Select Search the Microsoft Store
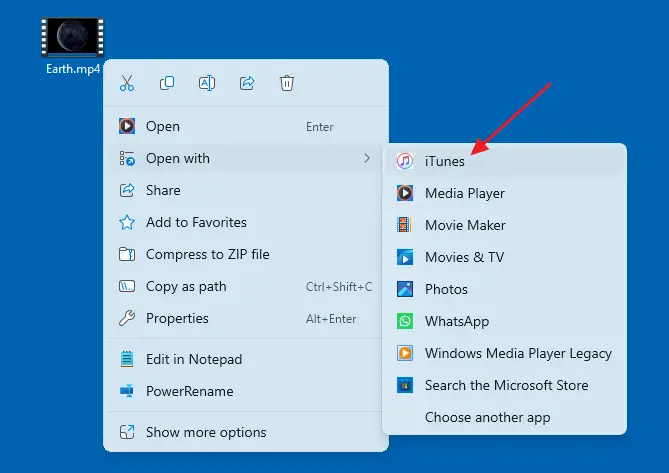Viewport: 669px width, 473px height. [504, 385]
